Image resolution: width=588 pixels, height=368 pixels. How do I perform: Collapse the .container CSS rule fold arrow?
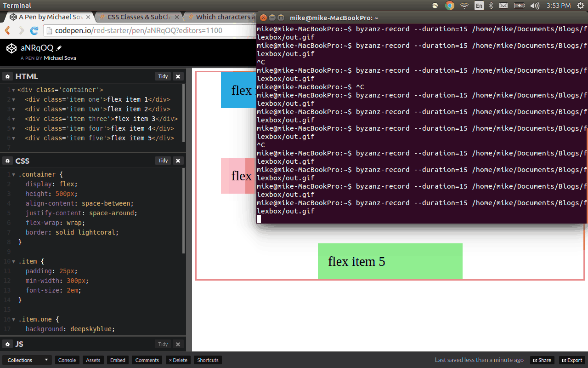pos(13,175)
